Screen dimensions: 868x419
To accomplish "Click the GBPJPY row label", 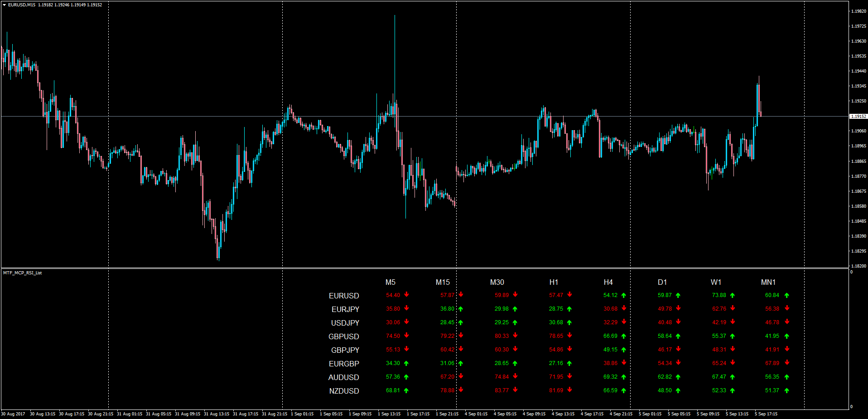I will [345, 350].
